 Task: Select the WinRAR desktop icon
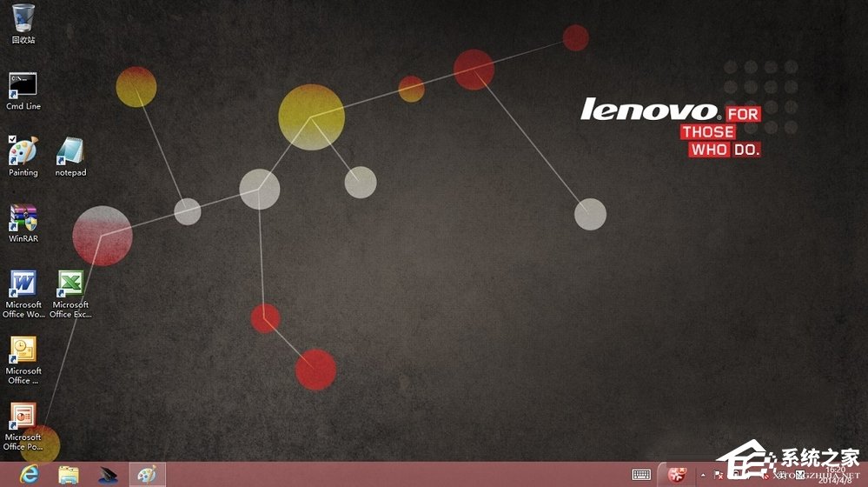(x=23, y=223)
